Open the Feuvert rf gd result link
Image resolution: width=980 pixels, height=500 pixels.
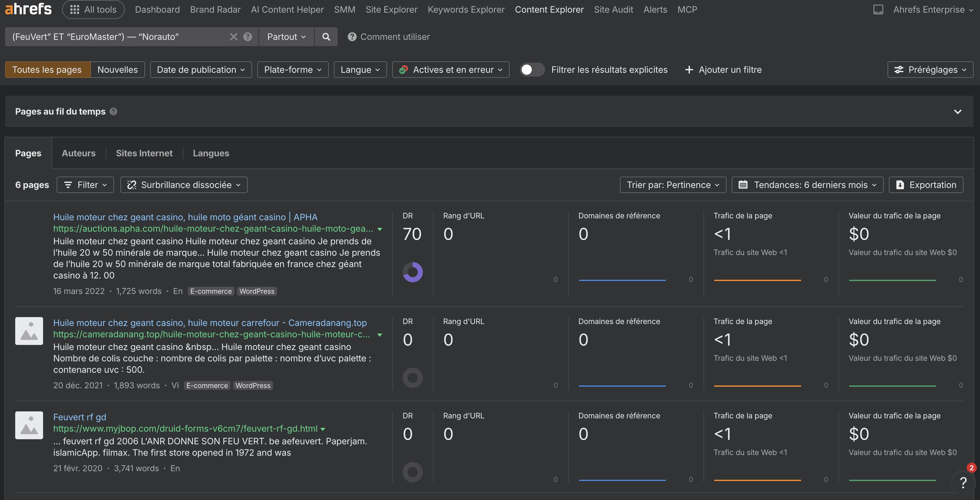[x=80, y=417]
